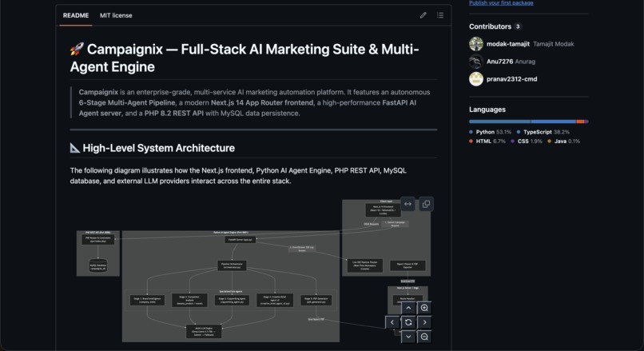Click the Pipeline Orchestrator diagram node
Viewport: 644px width, 351px height.
point(232,265)
